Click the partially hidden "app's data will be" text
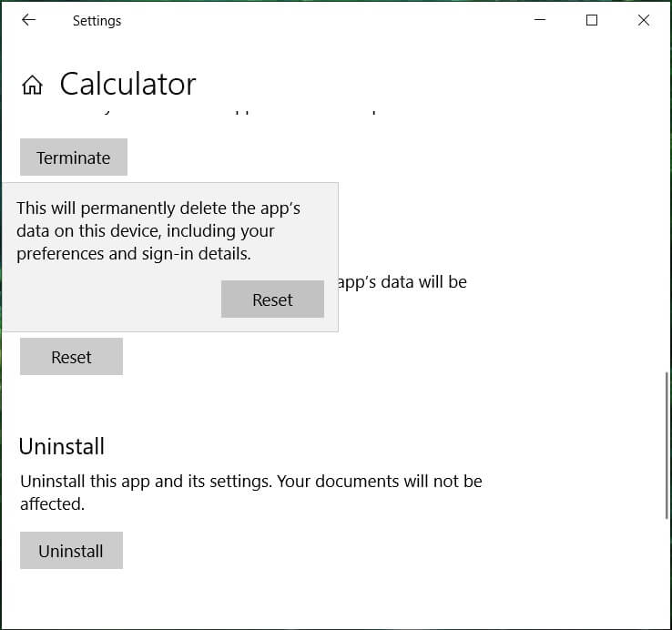The width and height of the screenshot is (672, 630). (402, 282)
